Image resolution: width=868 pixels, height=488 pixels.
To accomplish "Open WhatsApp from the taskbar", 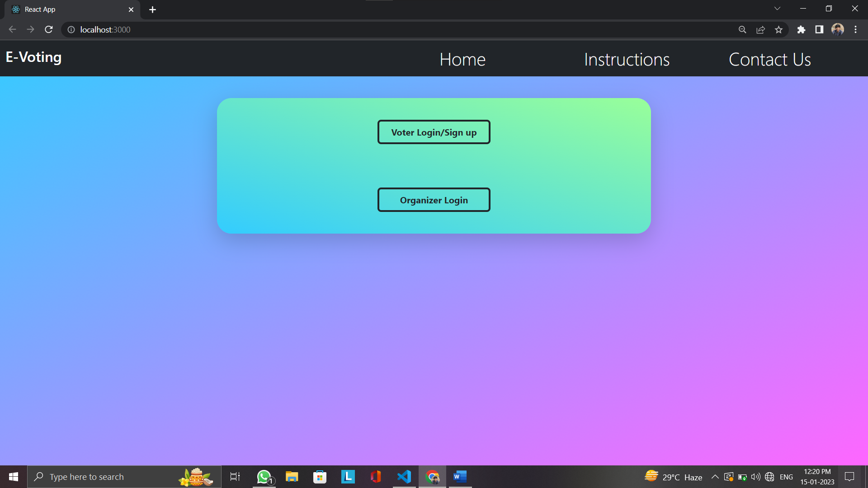I will pyautogui.click(x=264, y=477).
